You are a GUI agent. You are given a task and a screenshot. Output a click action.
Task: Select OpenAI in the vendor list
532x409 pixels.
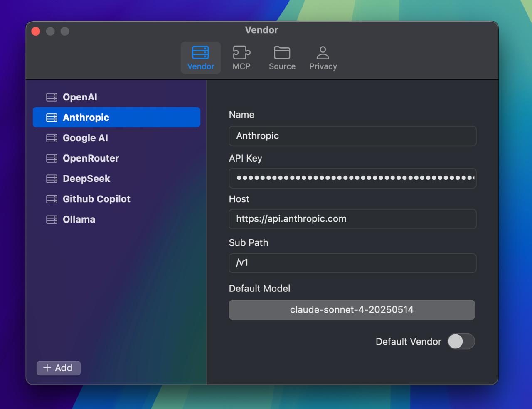point(116,97)
